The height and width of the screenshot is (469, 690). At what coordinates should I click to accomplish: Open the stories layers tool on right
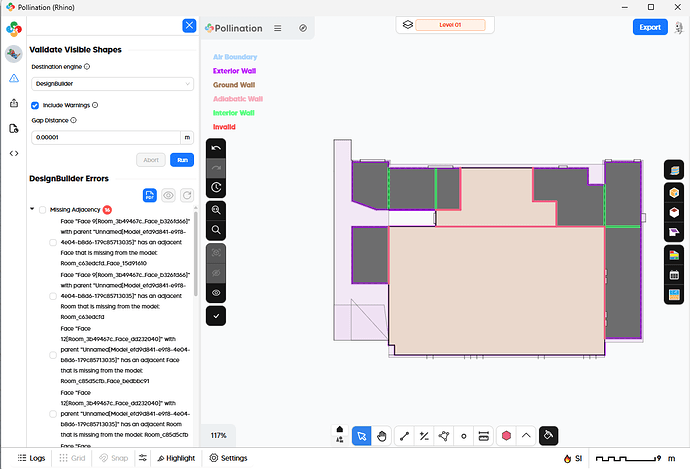tap(674, 170)
